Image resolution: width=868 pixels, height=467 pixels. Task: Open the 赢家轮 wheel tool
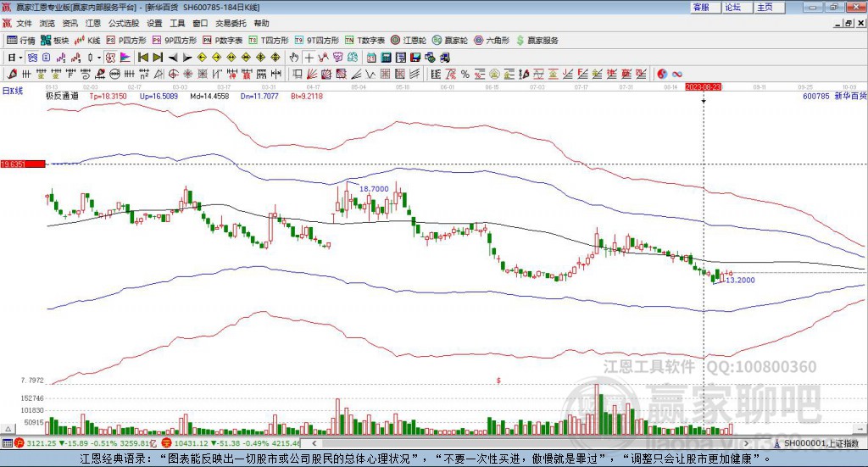click(449, 41)
